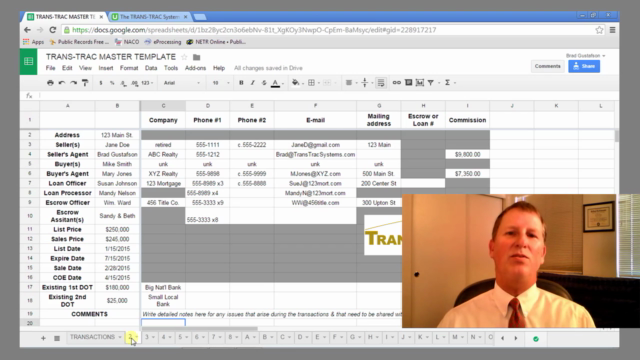Open the text color picker
This screenshot has height=360, width=640.
[x=276, y=83]
